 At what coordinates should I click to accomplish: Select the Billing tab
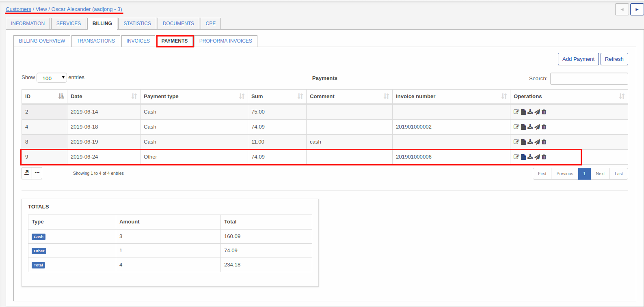102,24
